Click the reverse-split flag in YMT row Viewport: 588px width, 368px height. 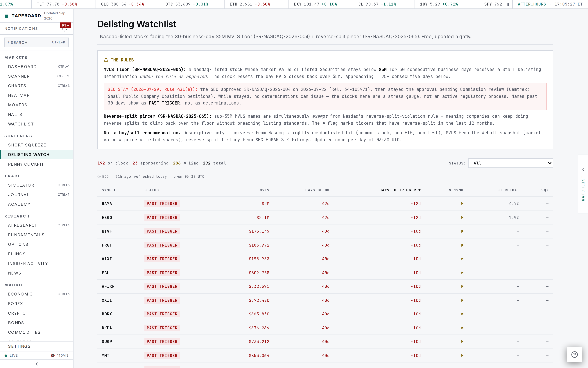[462, 356]
